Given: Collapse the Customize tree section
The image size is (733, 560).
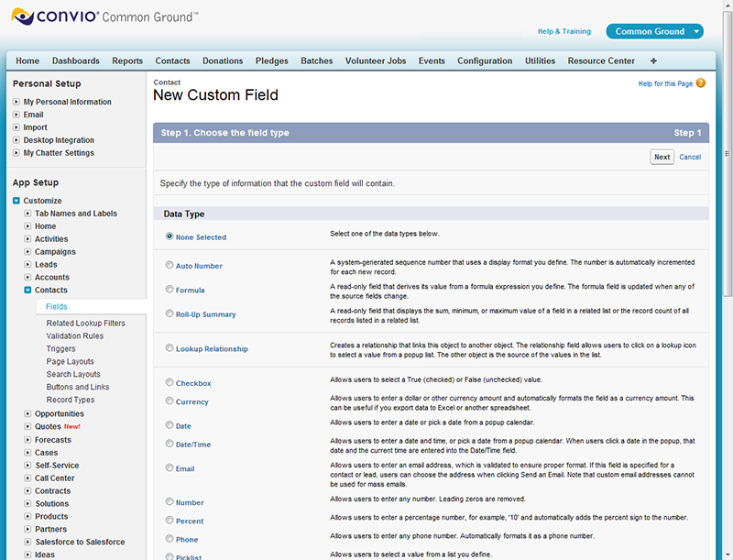Looking at the screenshot, I should (16, 201).
